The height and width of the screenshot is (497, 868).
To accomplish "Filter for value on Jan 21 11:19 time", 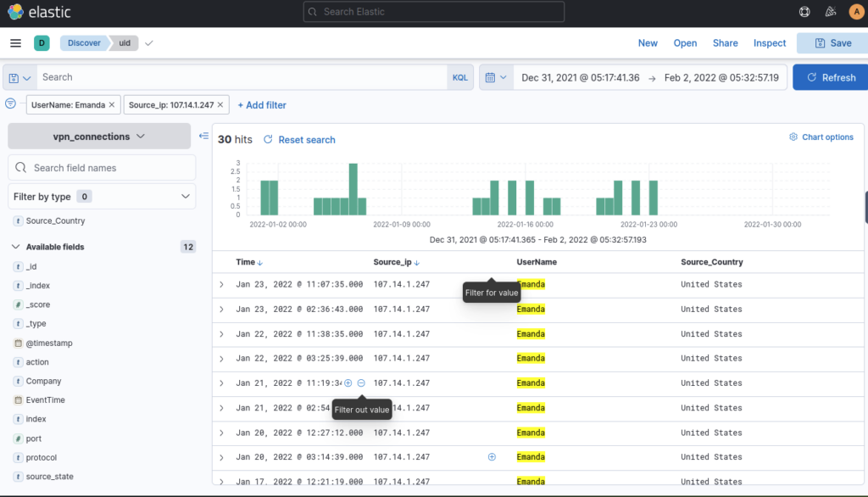I will [x=348, y=383].
